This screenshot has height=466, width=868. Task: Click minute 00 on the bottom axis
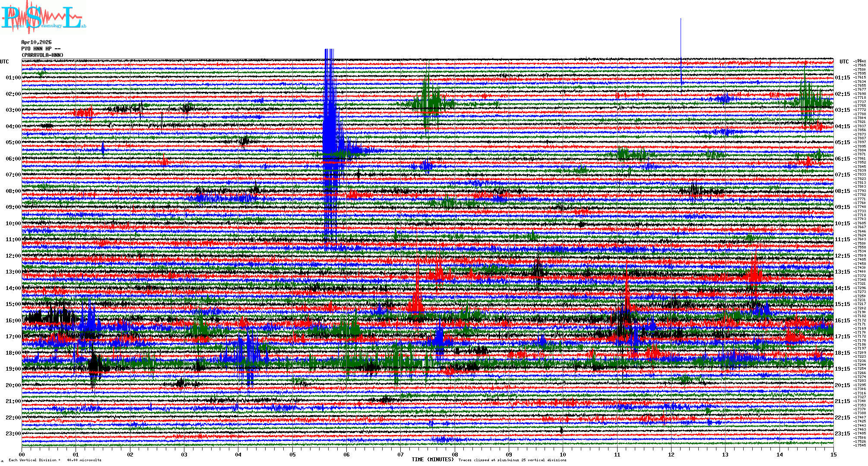22,455
